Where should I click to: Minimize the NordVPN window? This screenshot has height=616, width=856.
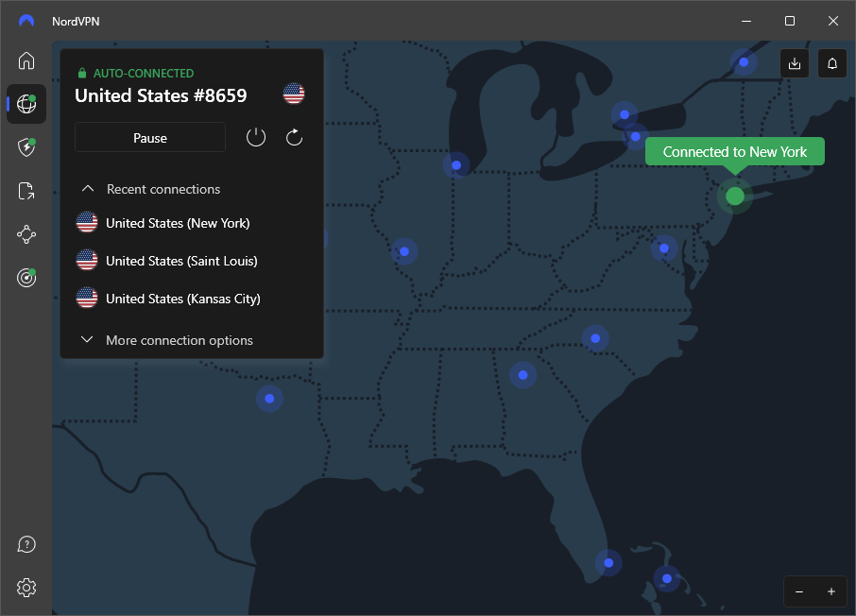(x=746, y=21)
